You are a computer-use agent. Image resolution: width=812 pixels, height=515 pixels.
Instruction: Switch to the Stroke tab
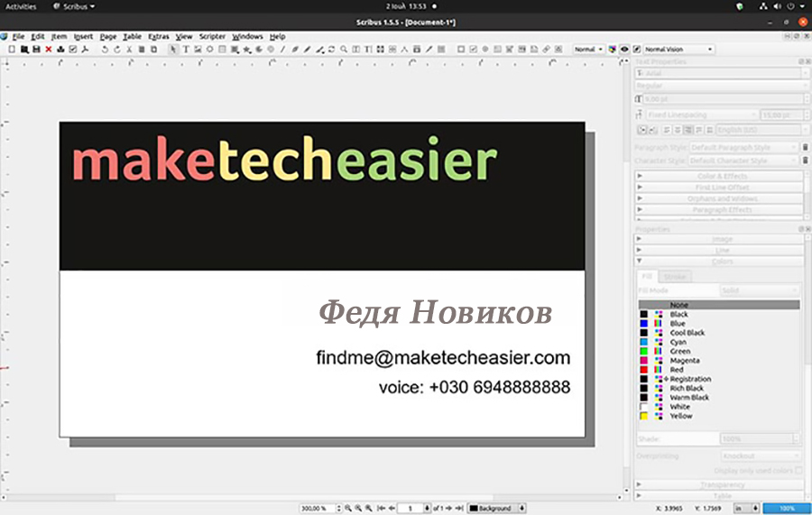[x=674, y=277]
